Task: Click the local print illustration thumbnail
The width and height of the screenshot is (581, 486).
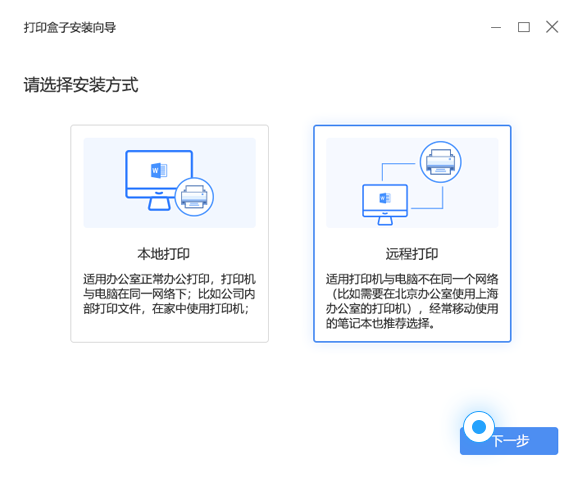Action: point(169,183)
